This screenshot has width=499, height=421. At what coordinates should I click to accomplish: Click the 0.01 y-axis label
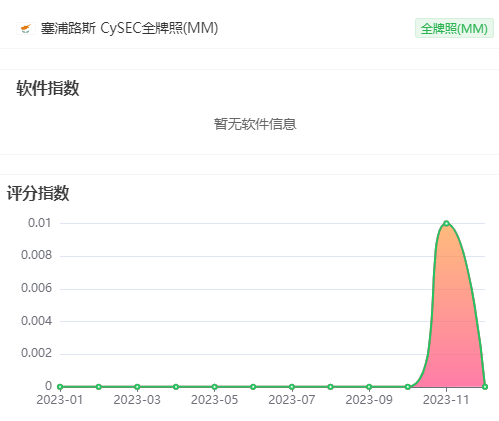click(40, 223)
